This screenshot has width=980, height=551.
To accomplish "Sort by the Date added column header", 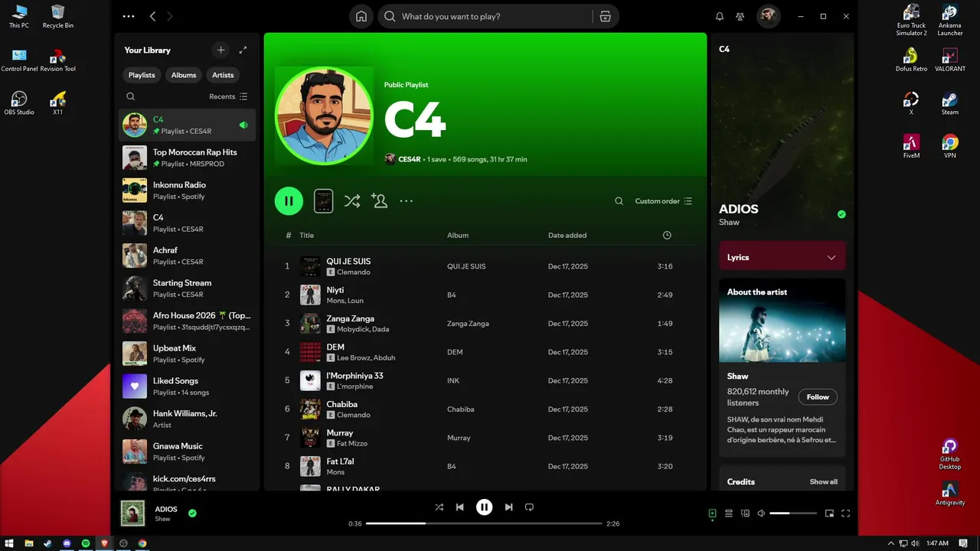I will (567, 235).
